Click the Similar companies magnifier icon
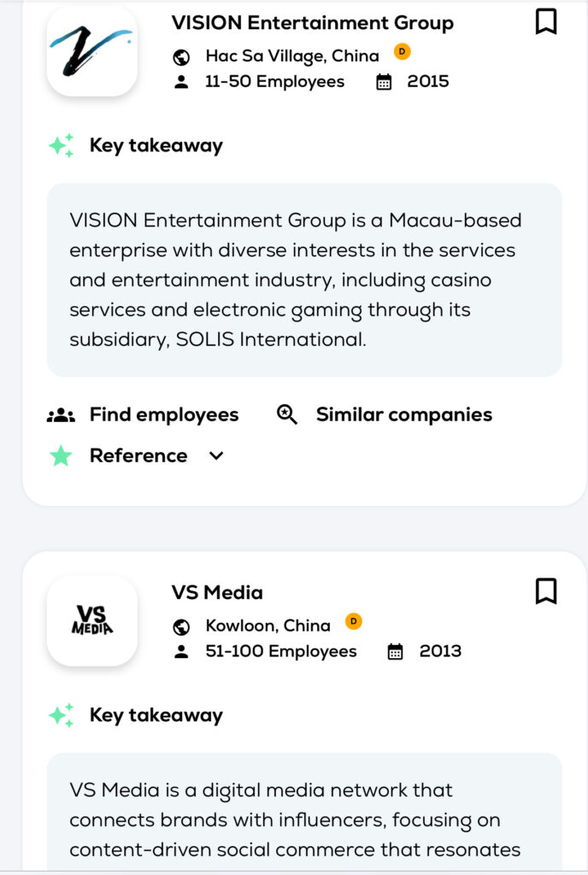 pyautogui.click(x=287, y=415)
